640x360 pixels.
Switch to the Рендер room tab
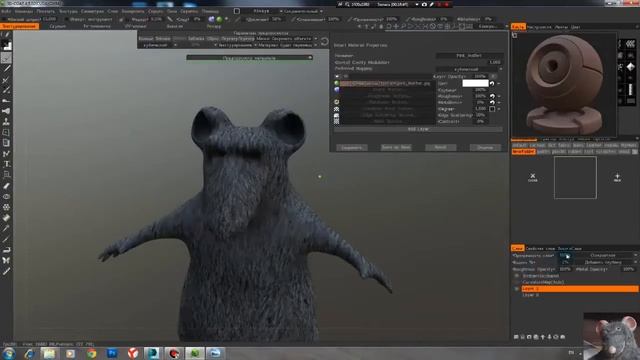pos(213,26)
